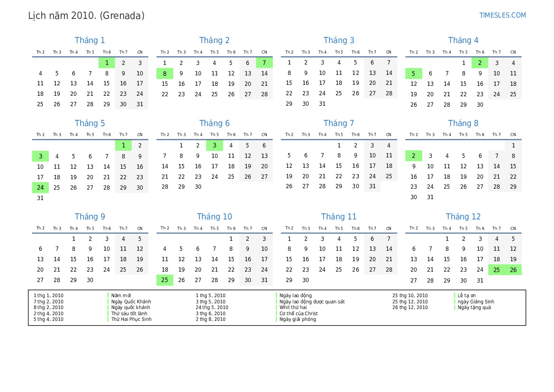Click highlighted day 2 in Tháng 4
The image size is (554, 392).
pos(480,63)
